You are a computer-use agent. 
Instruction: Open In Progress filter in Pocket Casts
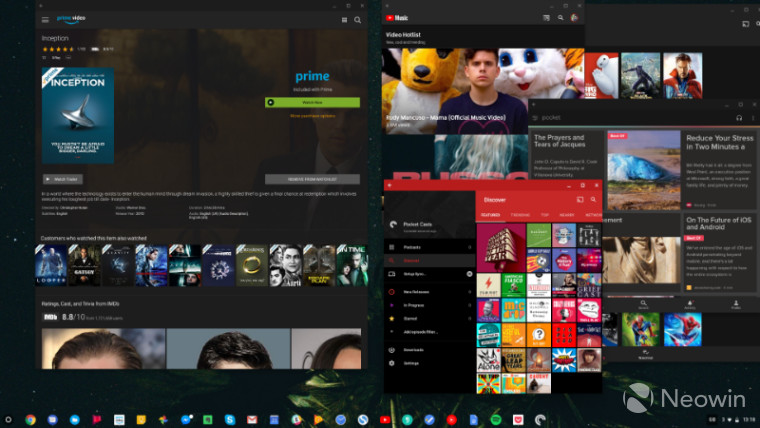pyautogui.click(x=429, y=305)
